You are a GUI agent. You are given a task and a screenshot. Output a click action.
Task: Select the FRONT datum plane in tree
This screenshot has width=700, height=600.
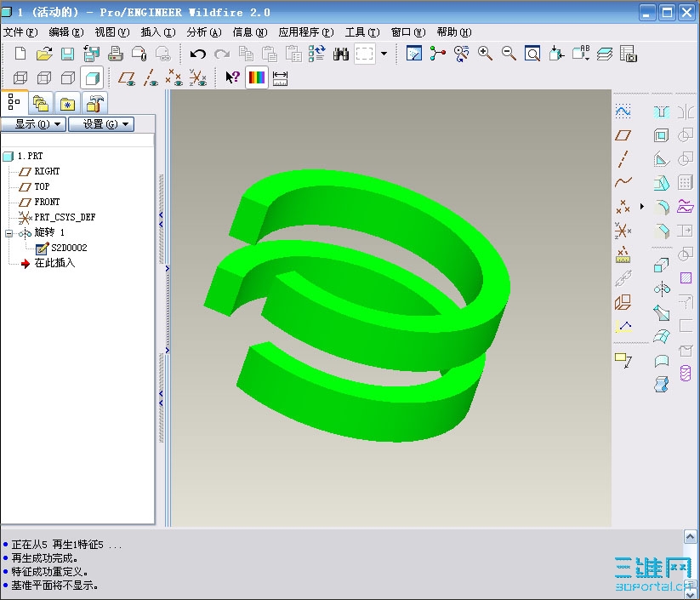[x=47, y=202]
